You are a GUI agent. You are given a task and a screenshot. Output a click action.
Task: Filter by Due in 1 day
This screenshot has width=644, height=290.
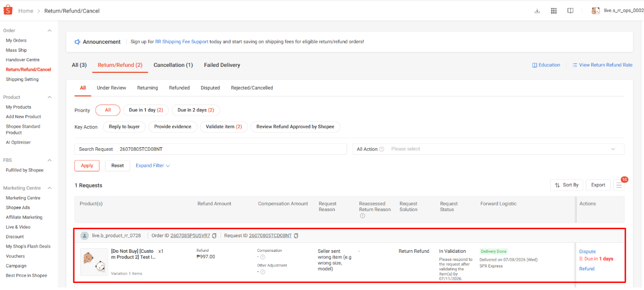coord(146,110)
